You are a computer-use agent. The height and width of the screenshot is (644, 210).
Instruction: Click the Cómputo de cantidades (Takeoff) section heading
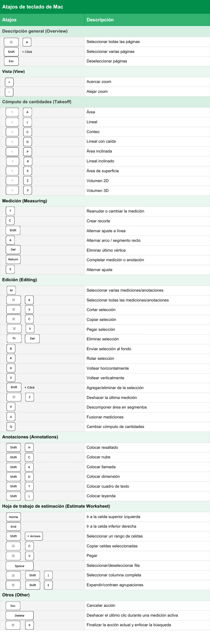point(37,102)
